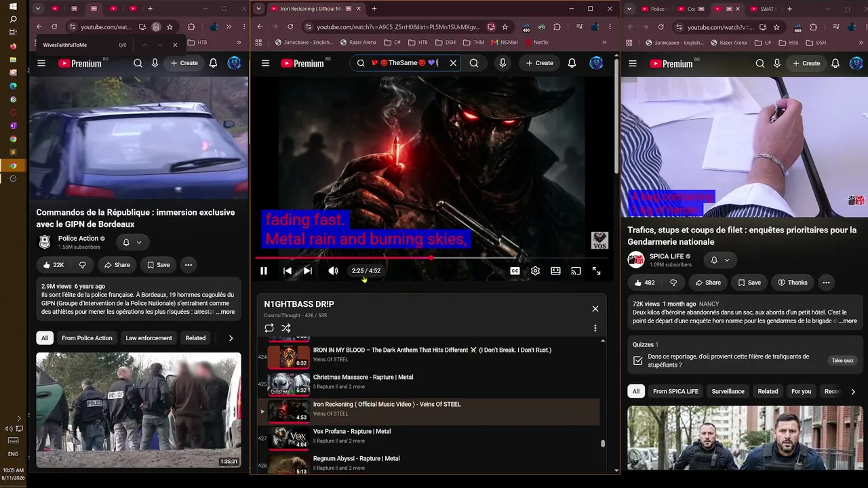This screenshot has width=868, height=488.
Task: Like the Commandos de la République video
Action: (x=54, y=265)
